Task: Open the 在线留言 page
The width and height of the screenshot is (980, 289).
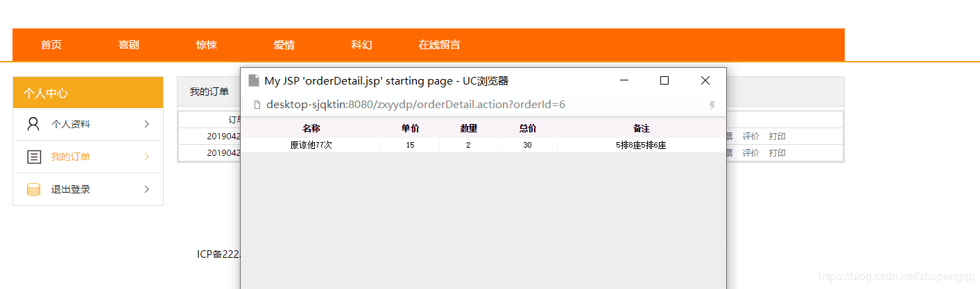Action: [x=439, y=45]
